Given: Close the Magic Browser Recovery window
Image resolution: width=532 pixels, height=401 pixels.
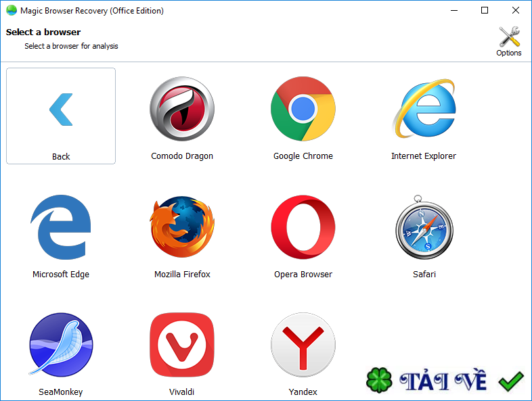Looking at the screenshot, I should pyautogui.click(x=516, y=11).
